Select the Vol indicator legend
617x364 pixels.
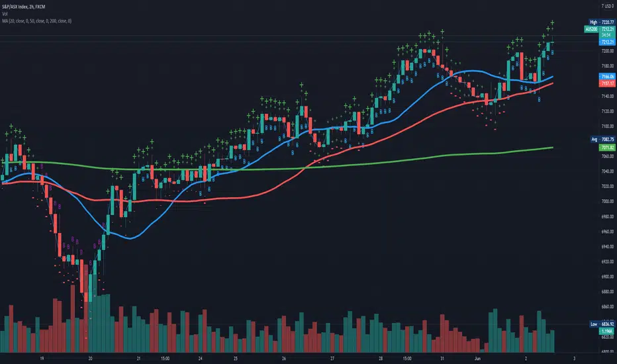[x=5, y=13]
